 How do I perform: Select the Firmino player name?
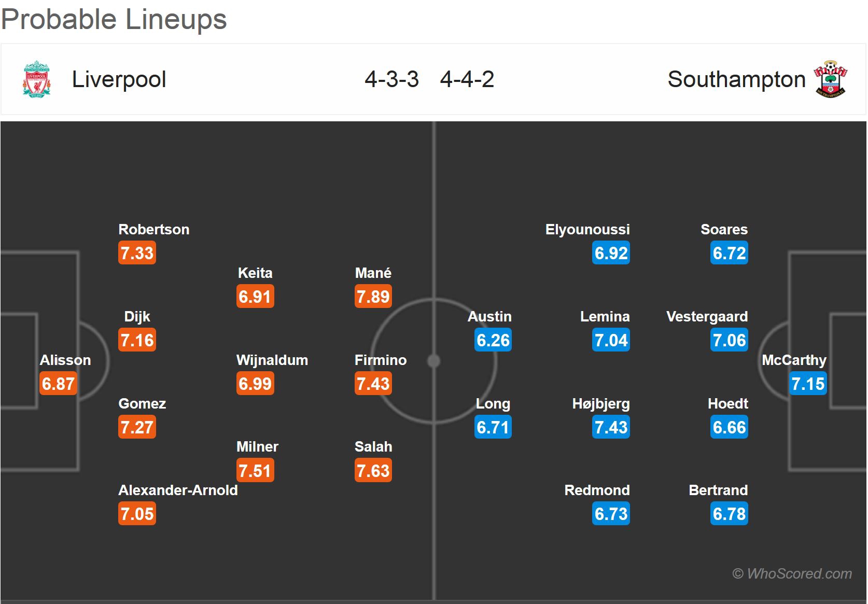tap(380, 360)
